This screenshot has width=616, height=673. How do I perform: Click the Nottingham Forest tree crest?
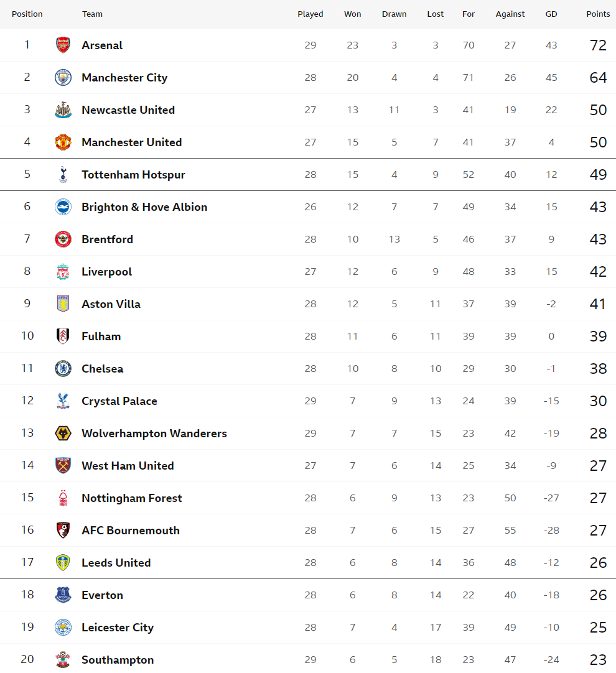63,498
